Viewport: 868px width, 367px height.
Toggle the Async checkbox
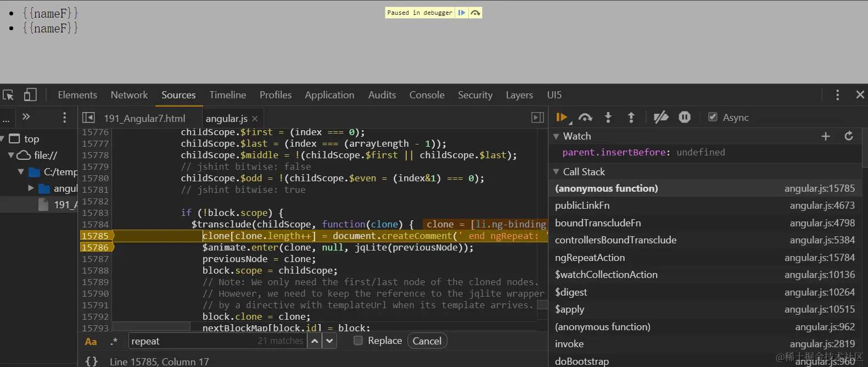(713, 117)
